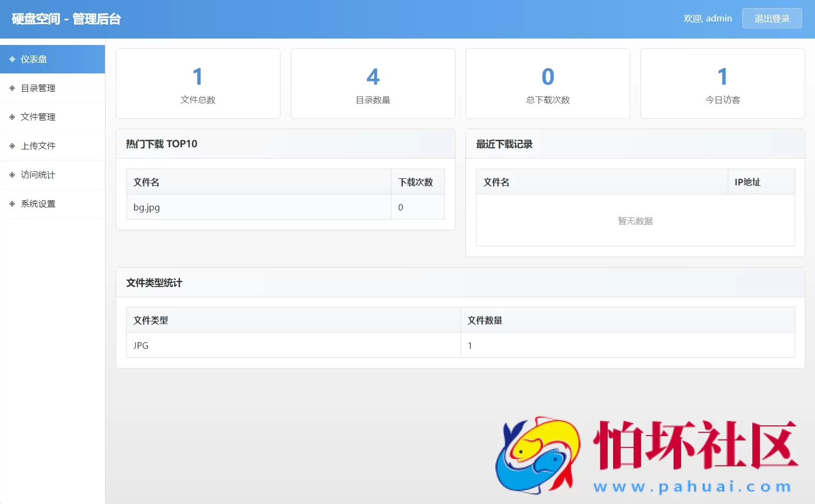Click the 退出登录 logout button
The width and height of the screenshot is (815, 504).
coord(772,18)
